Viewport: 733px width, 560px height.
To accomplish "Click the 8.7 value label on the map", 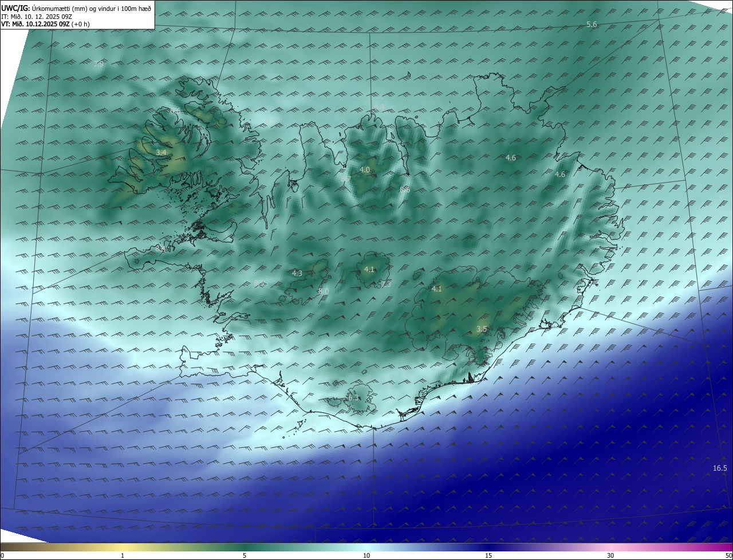I will click(x=345, y=179).
